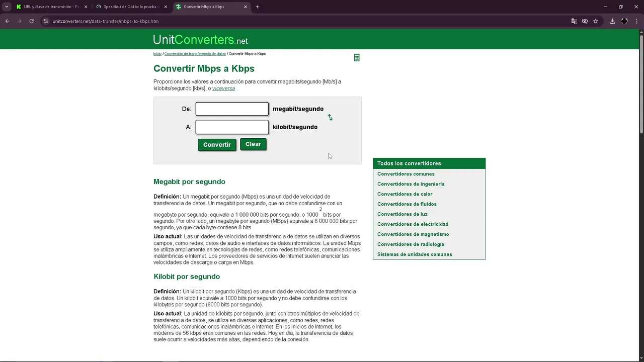Open a new browser tab

pos(258,7)
